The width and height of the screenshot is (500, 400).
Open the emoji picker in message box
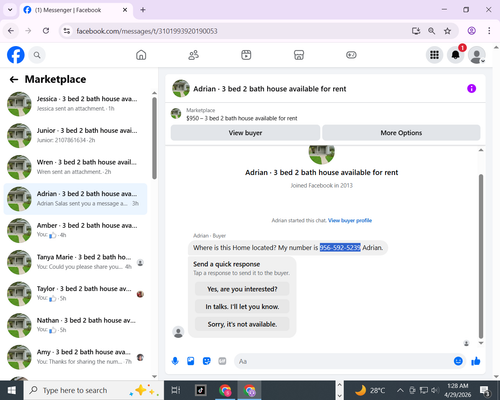pos(458,361)
